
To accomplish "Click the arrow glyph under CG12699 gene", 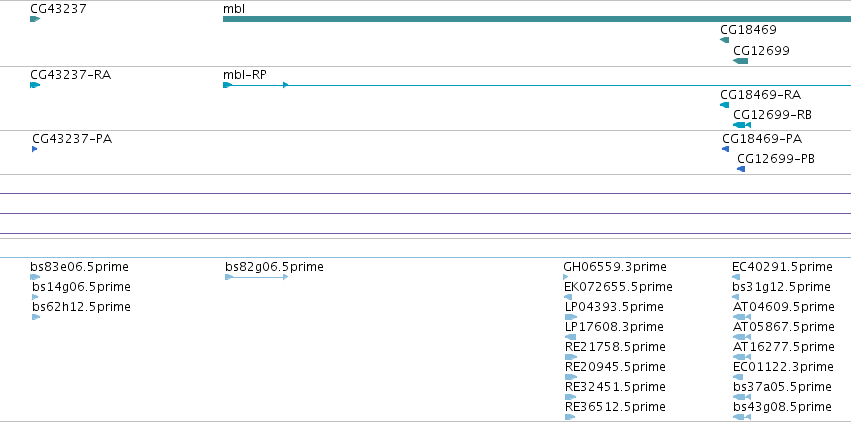I will pos(740,61).
